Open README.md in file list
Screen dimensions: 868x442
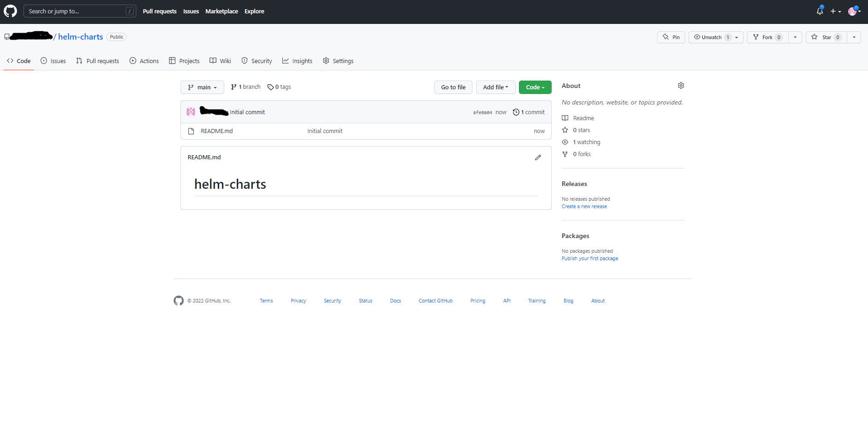coord(217,131)
